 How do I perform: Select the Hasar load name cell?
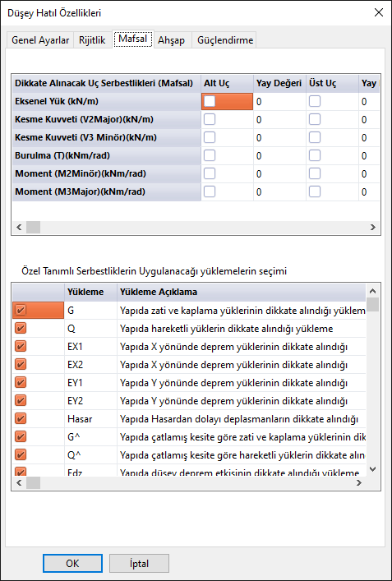(x=90, y=419)
